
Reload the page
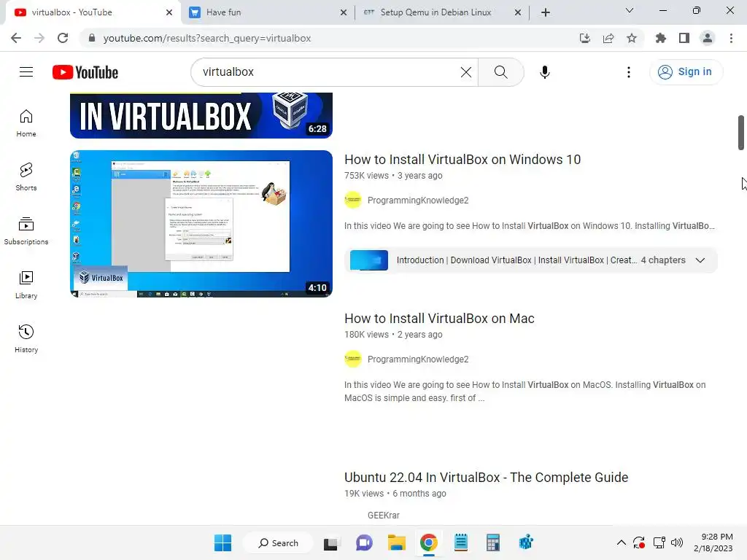63,38
